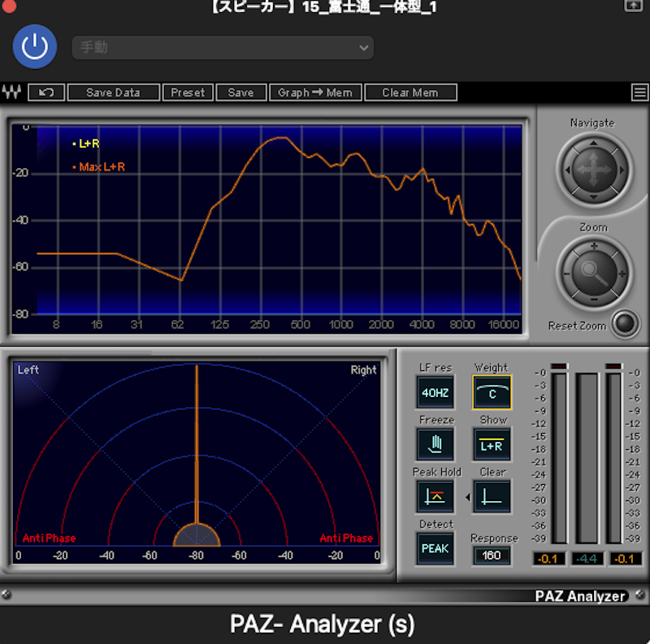Open the hamburger menu at the toolbar right

tap(640, 93)
